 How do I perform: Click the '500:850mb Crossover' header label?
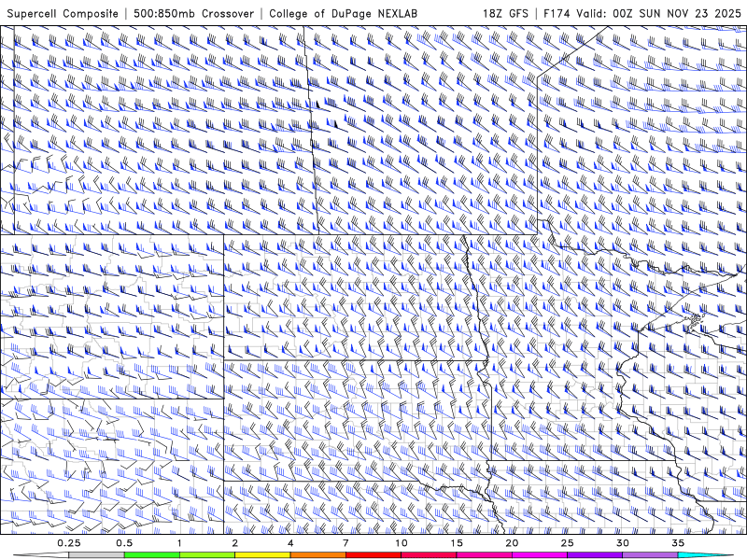(193, 13)
